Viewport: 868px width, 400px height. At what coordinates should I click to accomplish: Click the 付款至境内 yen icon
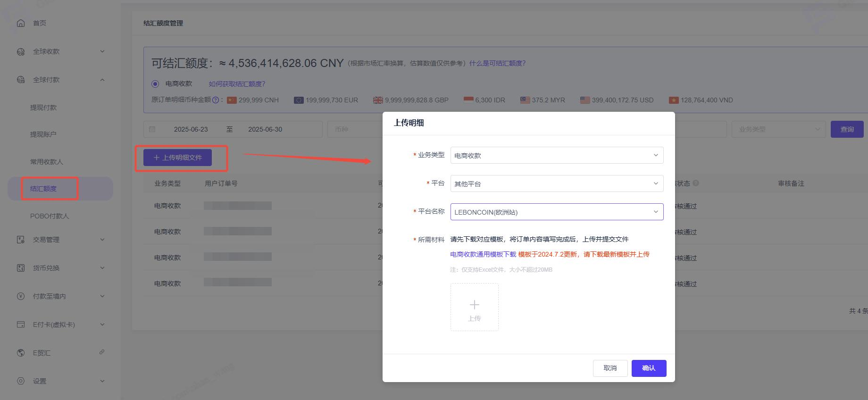coord(21,296)
